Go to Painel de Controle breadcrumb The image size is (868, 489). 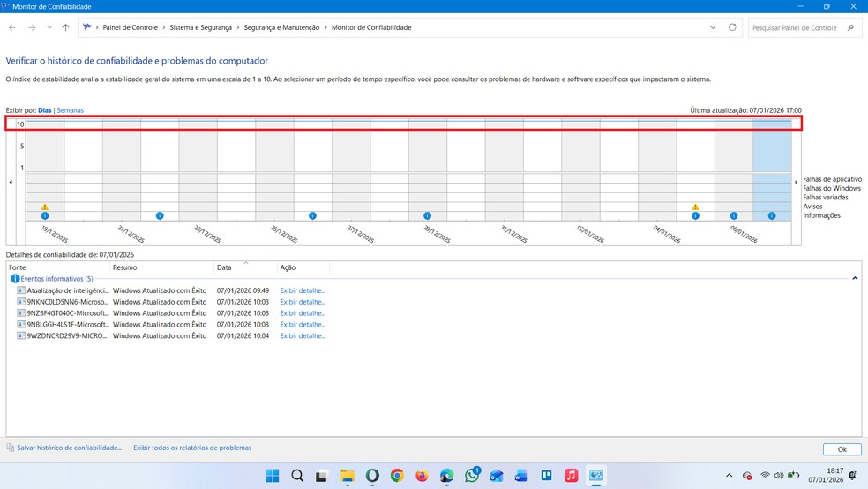[x=130, y=27]
